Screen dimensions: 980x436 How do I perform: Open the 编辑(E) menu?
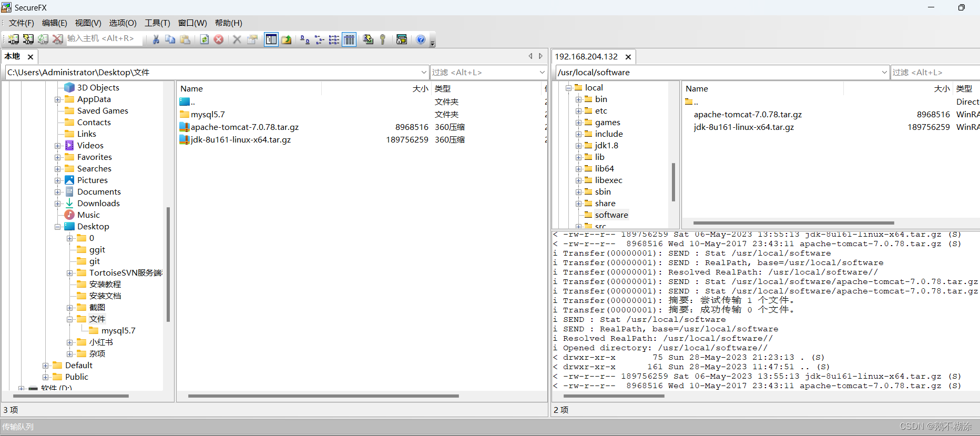[55, 23]
